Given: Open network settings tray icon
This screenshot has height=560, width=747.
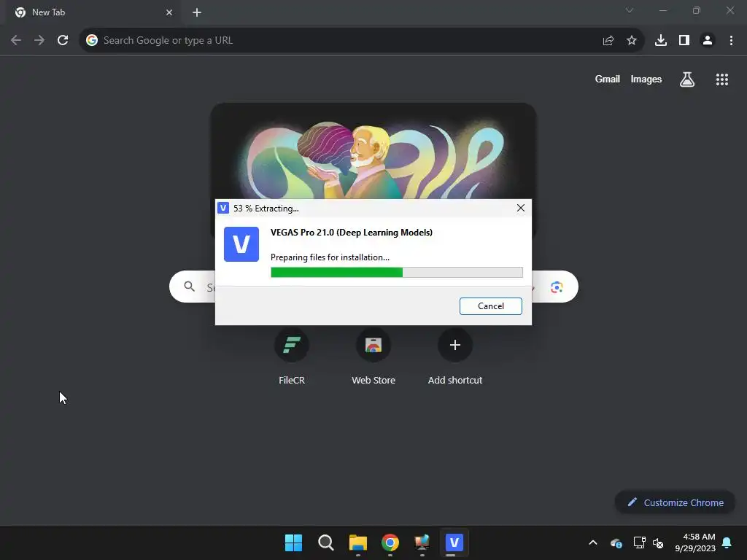Looking at the screenshot, I should pyautogui.click(x=639, y=542).
